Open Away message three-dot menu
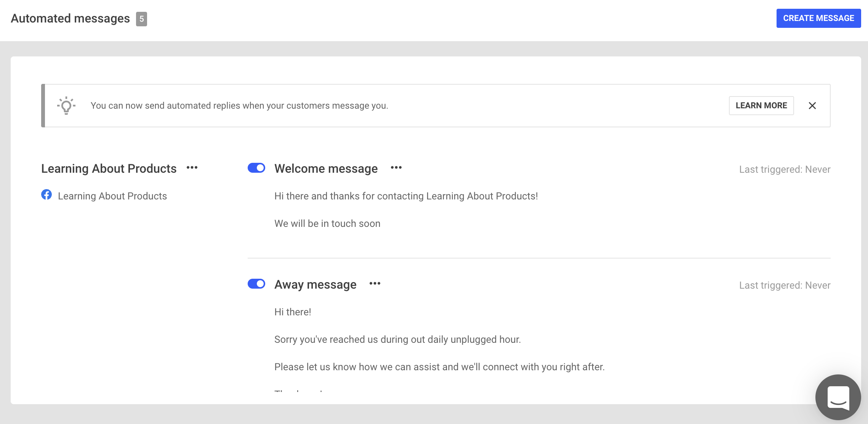 (x=375, y=284)
